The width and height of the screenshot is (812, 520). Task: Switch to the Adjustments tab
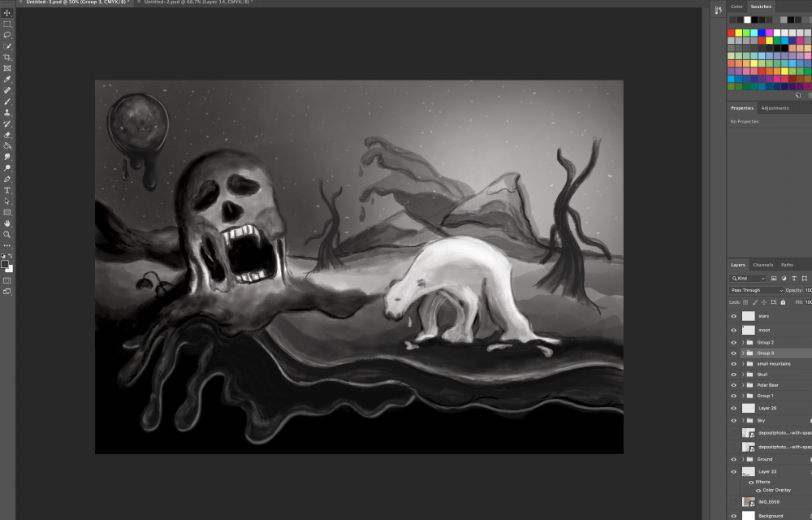(x=775, y=108)
